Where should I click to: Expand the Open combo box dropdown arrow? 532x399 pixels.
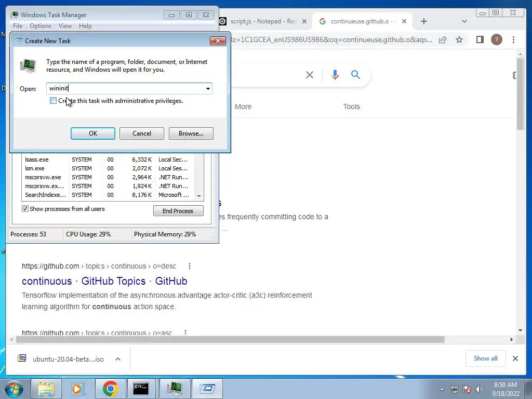208,88
